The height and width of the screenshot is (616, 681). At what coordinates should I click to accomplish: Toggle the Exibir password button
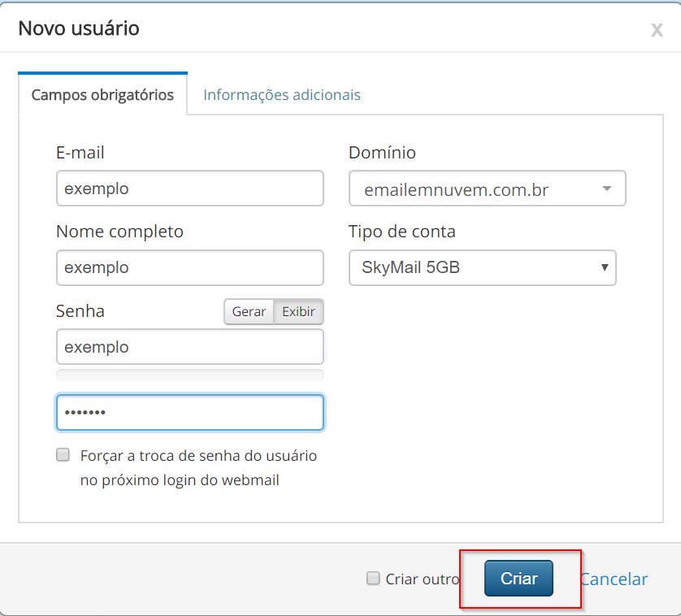(x=298, y=312)
